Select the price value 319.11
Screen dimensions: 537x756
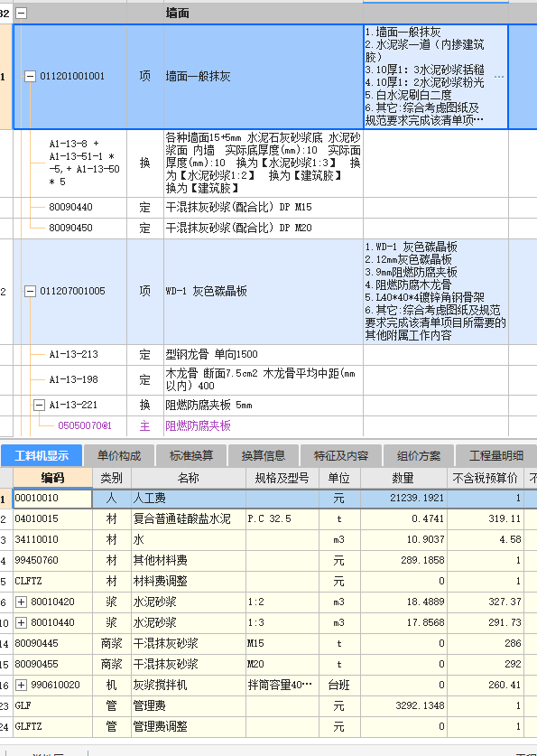485,518
